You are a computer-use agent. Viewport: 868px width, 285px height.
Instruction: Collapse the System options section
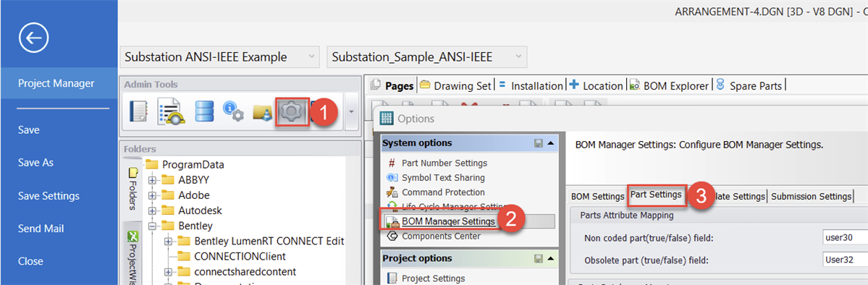point(550,143)
